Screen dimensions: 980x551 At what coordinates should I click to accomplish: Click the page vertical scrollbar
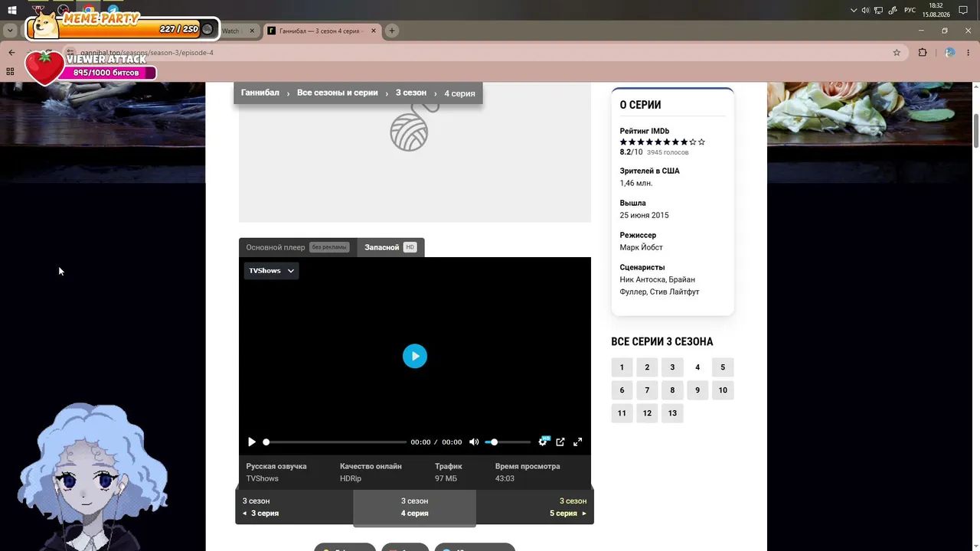click(976, 130)
